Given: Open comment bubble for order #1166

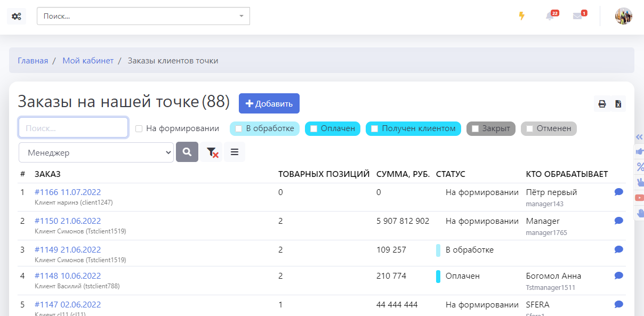Looking at the screenshot, I should coord(618,192).
